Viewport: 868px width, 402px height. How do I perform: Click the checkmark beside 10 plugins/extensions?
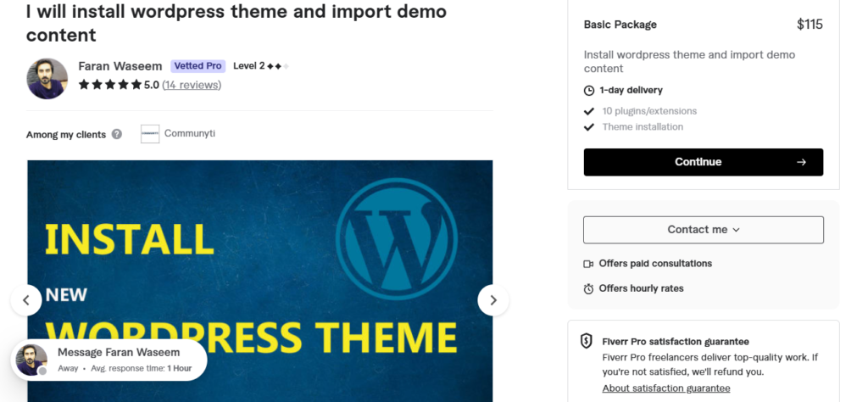589,111
